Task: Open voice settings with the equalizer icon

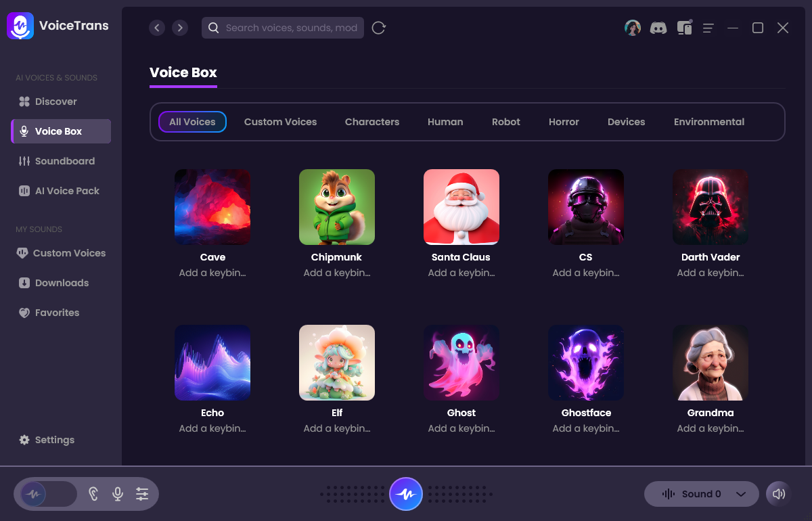Action: click(142, 494)
